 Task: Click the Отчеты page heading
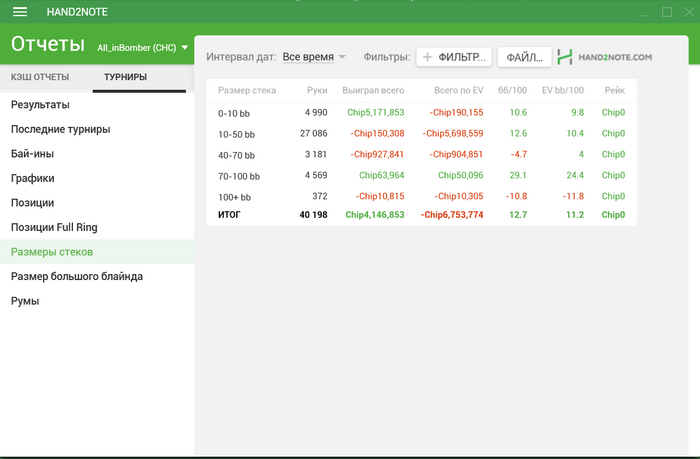pyautogui.click(x=48, y=44)
